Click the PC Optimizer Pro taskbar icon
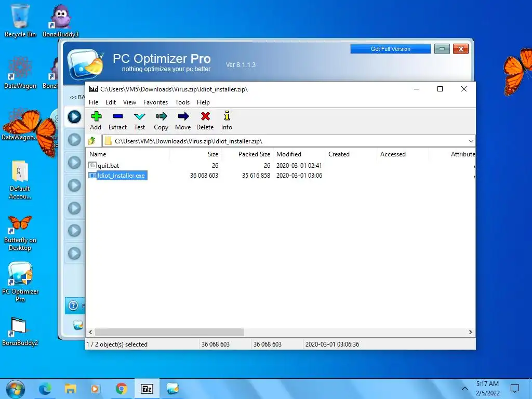The width and height of the screenshot is (532, 399). tap(172, 389)
